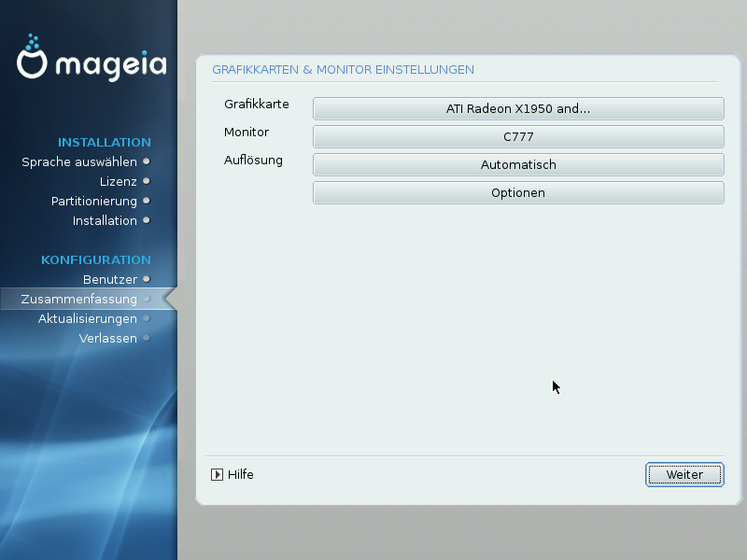Click Weiter to continue

pyautogui.click(x=684, y=475)
